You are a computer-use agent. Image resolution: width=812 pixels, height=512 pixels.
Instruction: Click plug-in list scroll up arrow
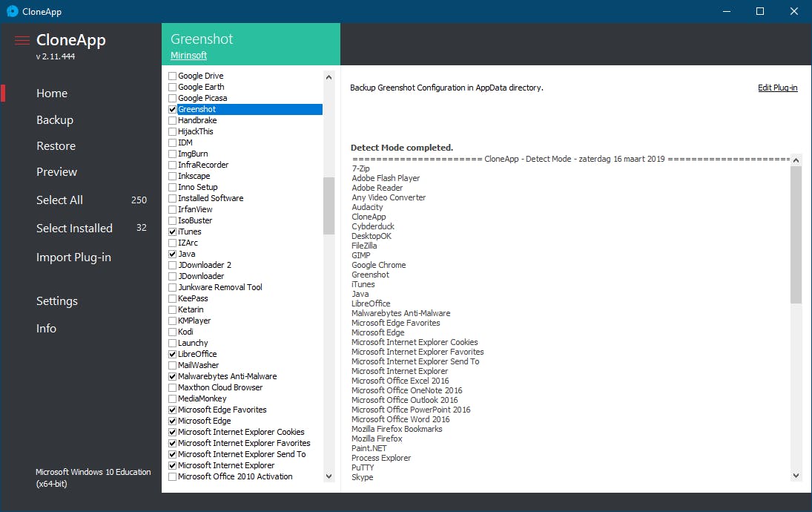(329, 77)
